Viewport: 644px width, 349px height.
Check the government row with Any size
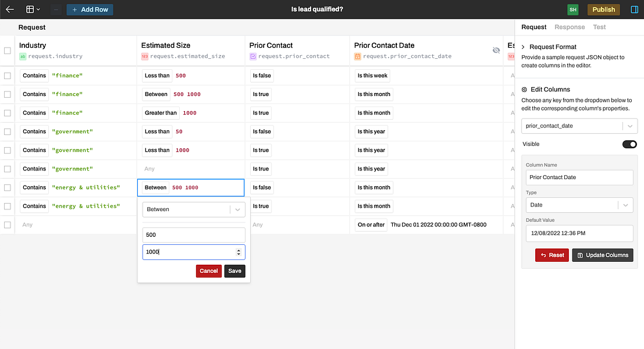tap(8, 169)
